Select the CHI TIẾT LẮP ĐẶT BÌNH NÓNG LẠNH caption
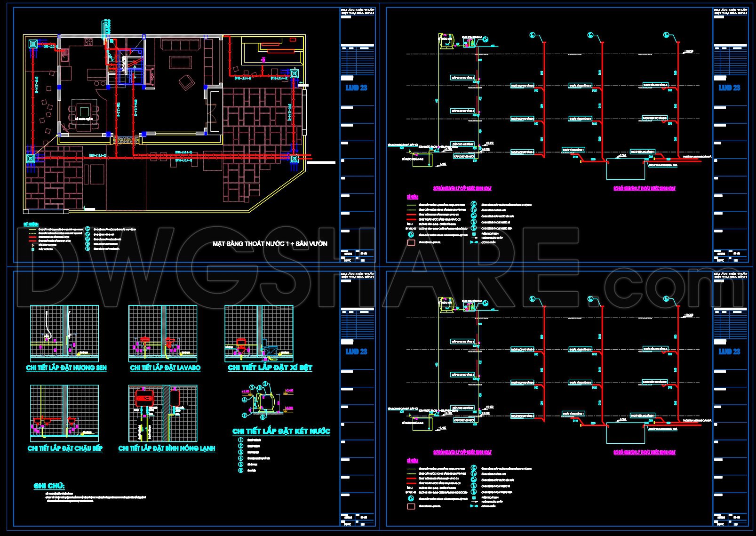756x536 pixels. coord(167,448)
